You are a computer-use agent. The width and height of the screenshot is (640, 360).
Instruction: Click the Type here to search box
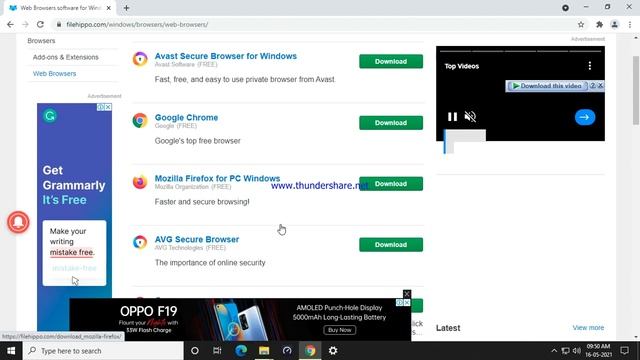(x=103, y=351)
